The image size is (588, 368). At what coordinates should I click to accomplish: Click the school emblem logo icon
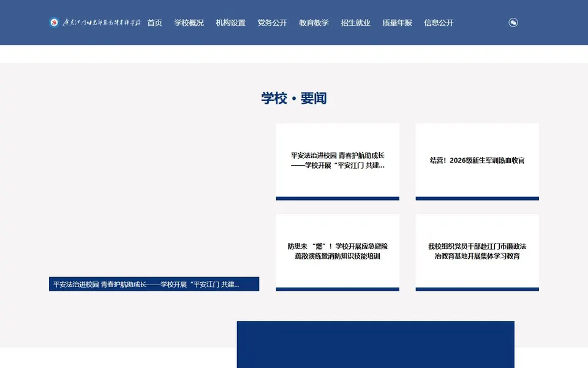point(55,23)
